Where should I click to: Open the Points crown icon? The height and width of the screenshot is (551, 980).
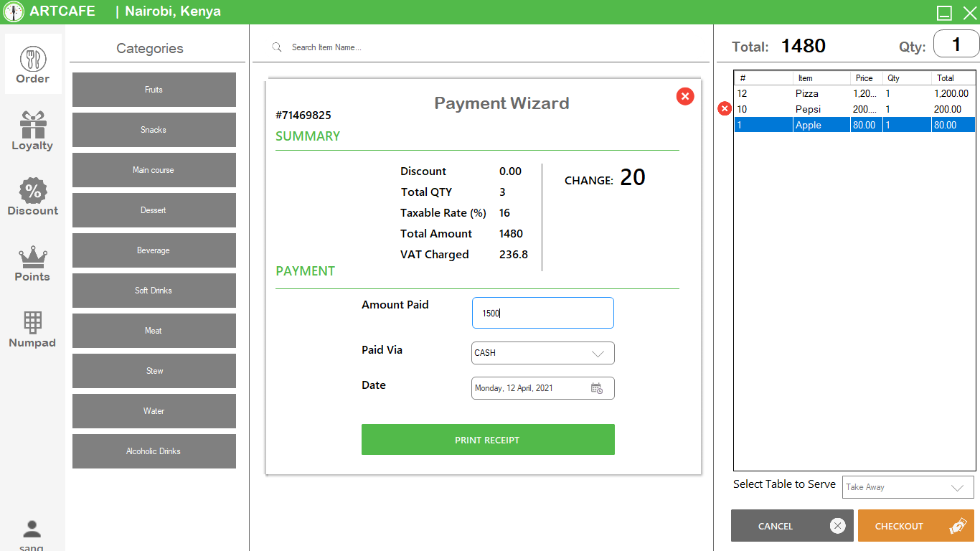pyautogui.click(x=32, y=257)
